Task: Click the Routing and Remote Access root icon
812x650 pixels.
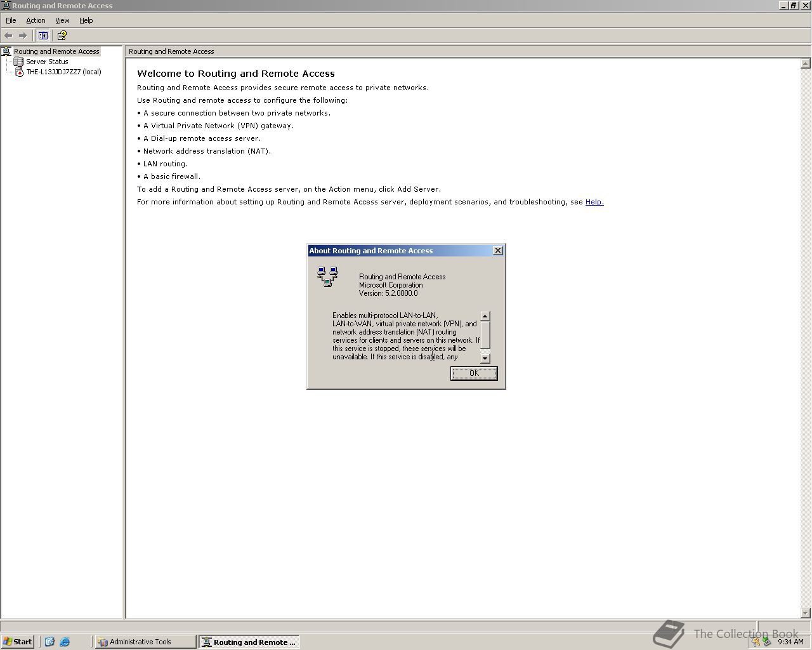Action: coord(6,51)
